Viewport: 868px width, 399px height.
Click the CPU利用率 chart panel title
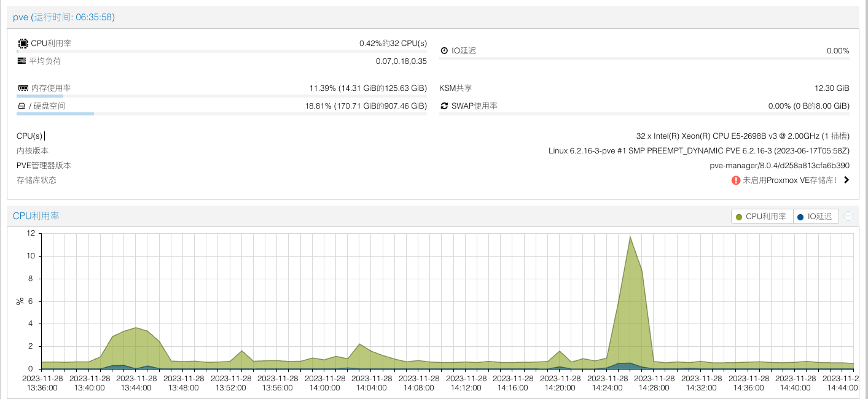36,216
